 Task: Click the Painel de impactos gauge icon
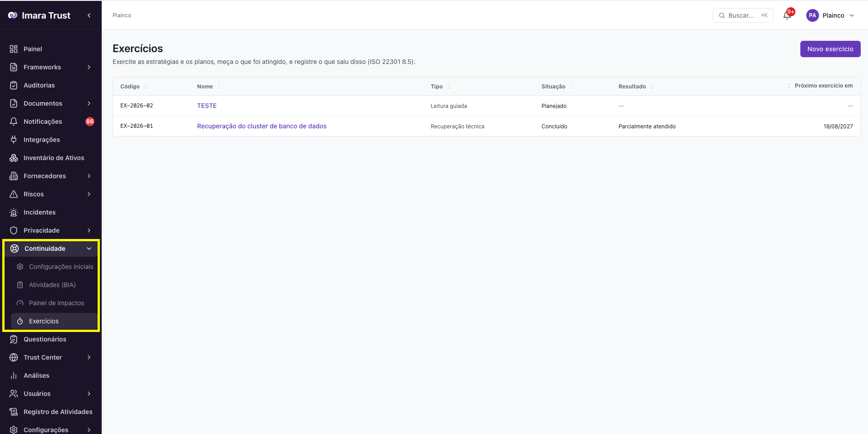click(20, 303)
